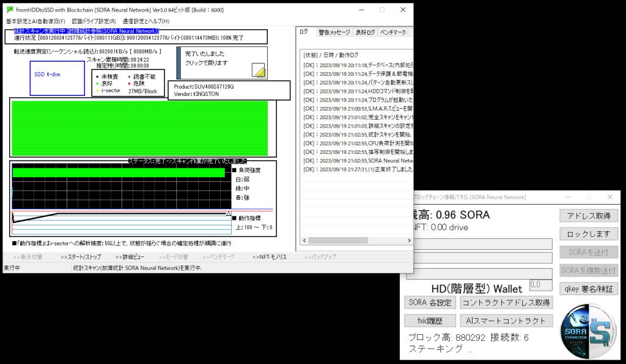
Task: Minimize the FromHDDtoSSD window
Action: pos(361,10)
